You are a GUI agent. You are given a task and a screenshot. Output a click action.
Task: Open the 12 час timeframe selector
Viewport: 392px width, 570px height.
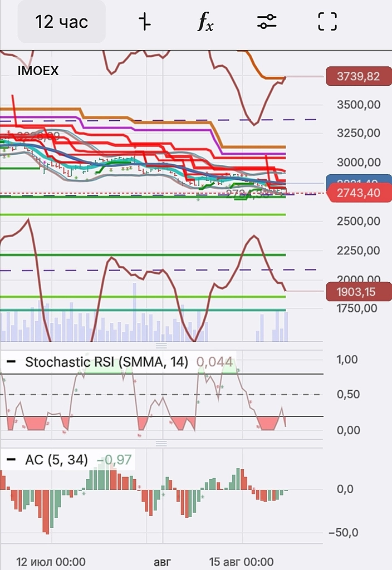point(61,22)
